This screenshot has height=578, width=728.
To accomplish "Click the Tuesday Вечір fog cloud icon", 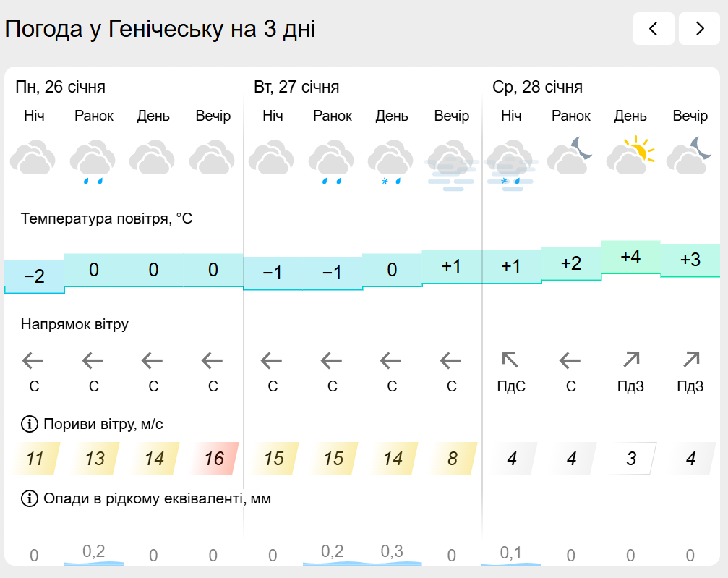I will point(451,165).
